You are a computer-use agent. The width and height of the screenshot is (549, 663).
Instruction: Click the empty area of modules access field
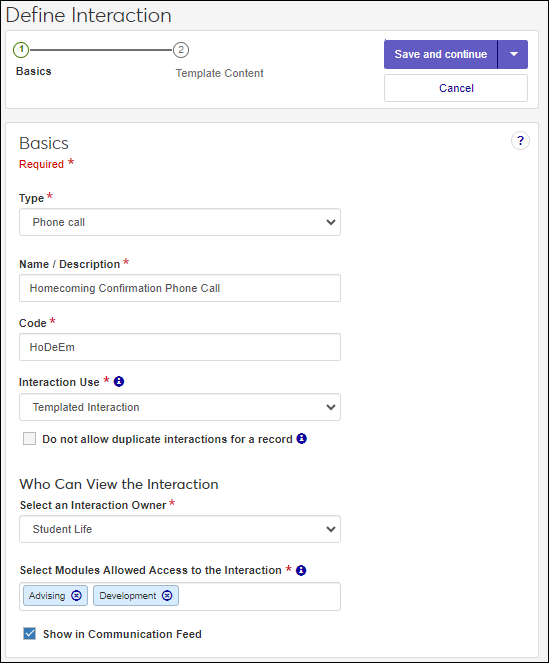point(259,596)
